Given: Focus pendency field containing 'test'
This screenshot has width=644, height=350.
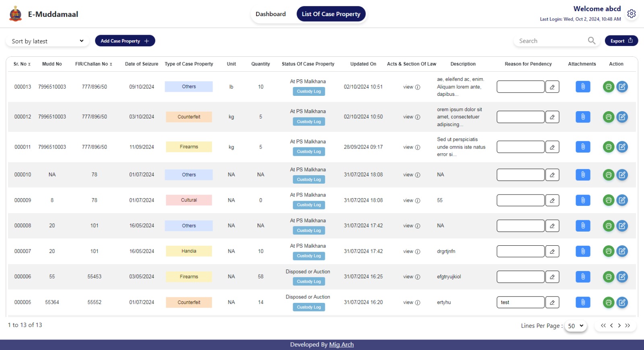Looking at the screenshot, I should pyautogui.click(x=520, y=302).
